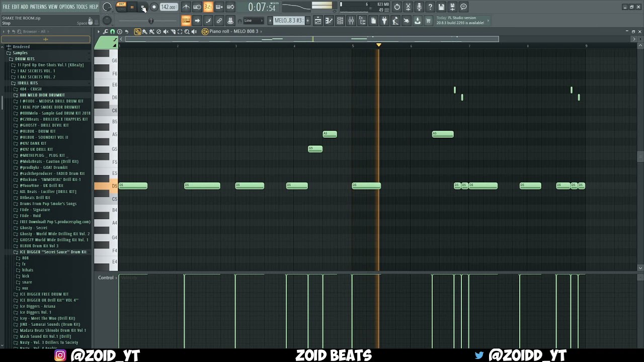Screen dimensions: 644x362
Task: Open the Playlist view icon
Action: click(318, 21)
